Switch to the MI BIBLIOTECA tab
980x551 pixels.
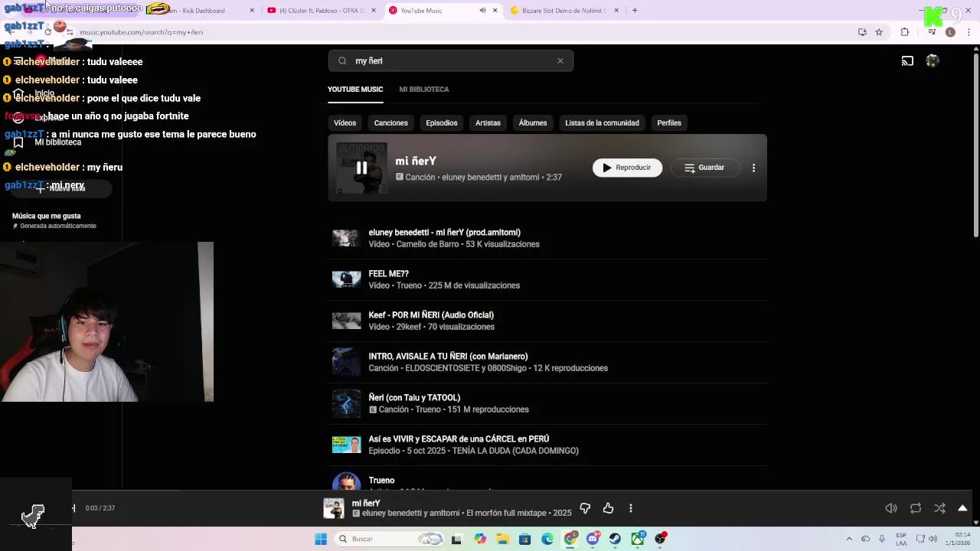[424, 89]
